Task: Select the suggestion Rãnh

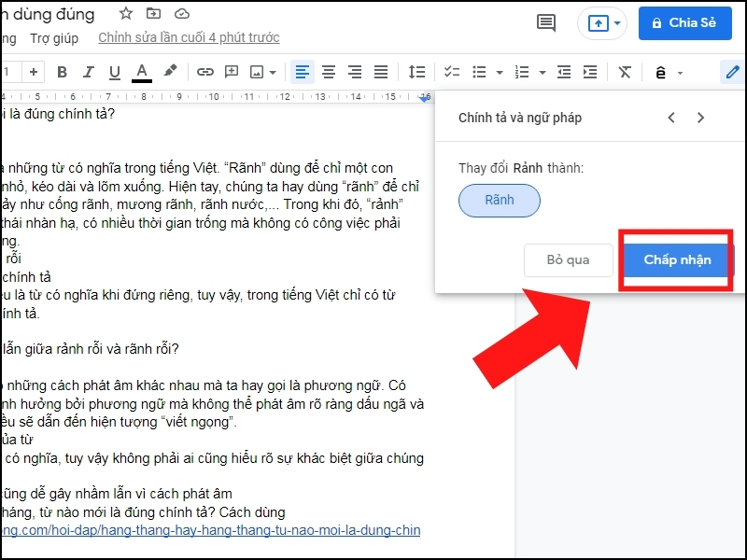Action: 500,201
